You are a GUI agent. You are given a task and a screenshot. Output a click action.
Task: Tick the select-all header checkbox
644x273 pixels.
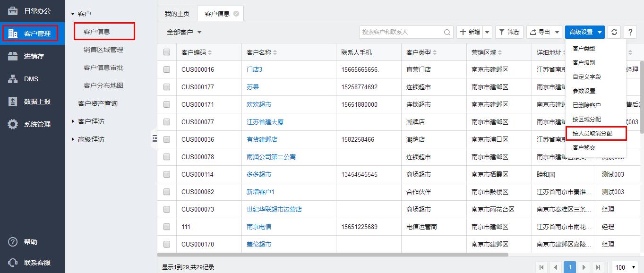(167, 52)
